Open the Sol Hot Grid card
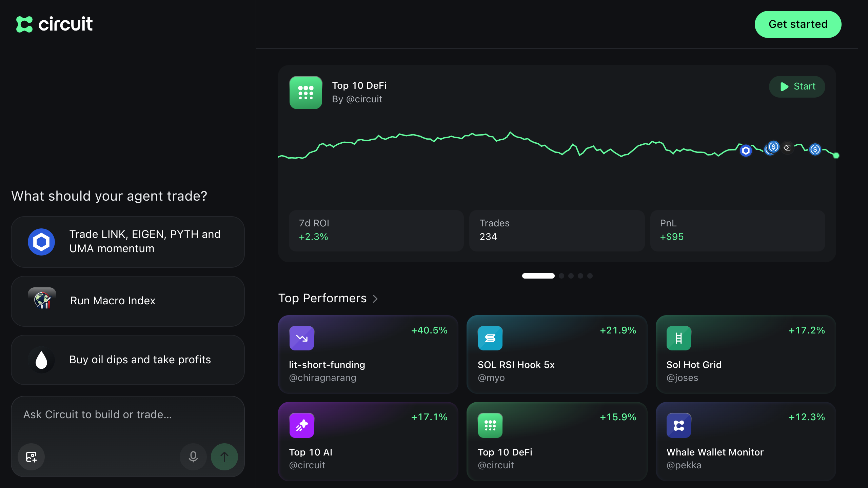 pyautogui.click(x=746, y=354)
